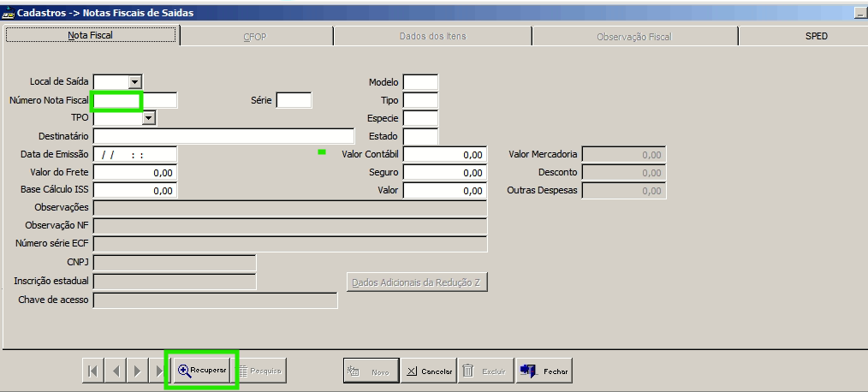Click the Observações field
This screenshot has width=868, height=392.
coord(290,208)
